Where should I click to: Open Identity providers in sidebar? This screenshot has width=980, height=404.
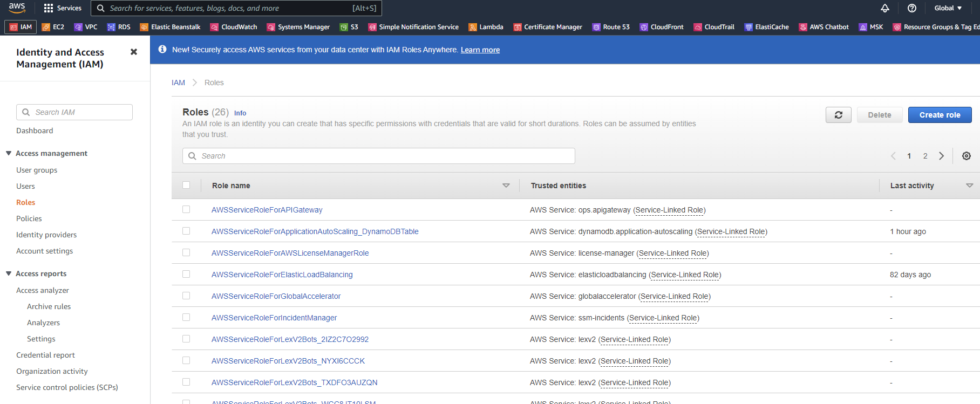(x=46, y=235)
